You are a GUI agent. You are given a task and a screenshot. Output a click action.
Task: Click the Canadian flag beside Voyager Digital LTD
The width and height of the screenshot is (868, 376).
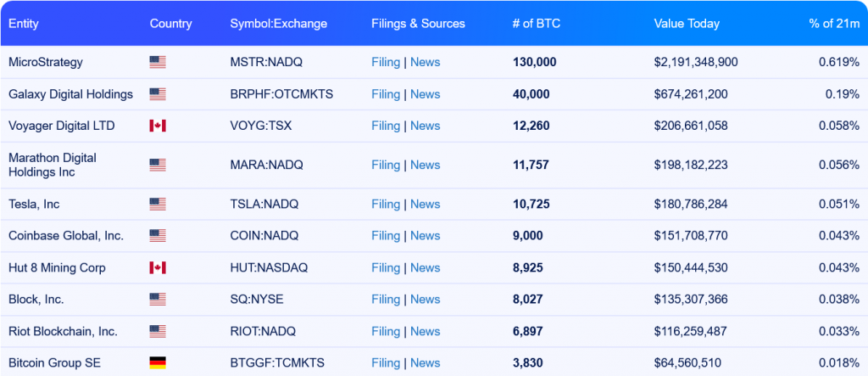[157, 126]
